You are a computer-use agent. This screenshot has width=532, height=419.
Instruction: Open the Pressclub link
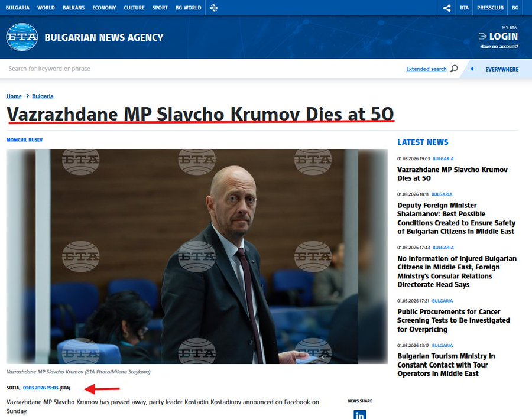click(489, 8)
